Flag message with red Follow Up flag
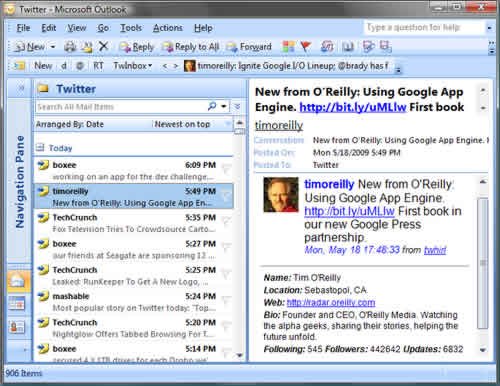 (306, 47)
